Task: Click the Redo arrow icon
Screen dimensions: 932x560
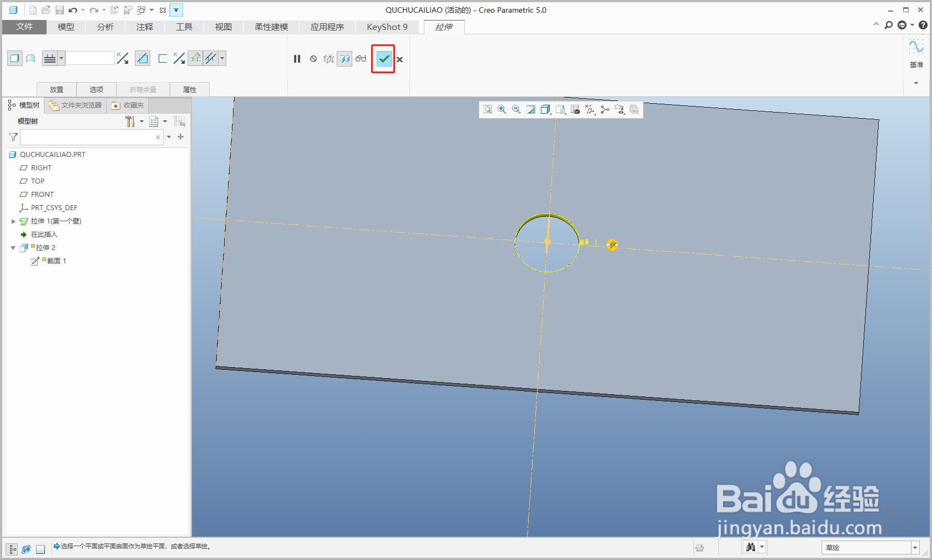Action: (94, 10)
